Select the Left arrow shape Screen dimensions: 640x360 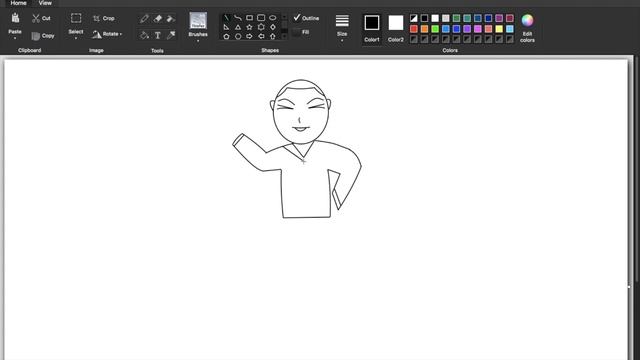coord(261,36)
